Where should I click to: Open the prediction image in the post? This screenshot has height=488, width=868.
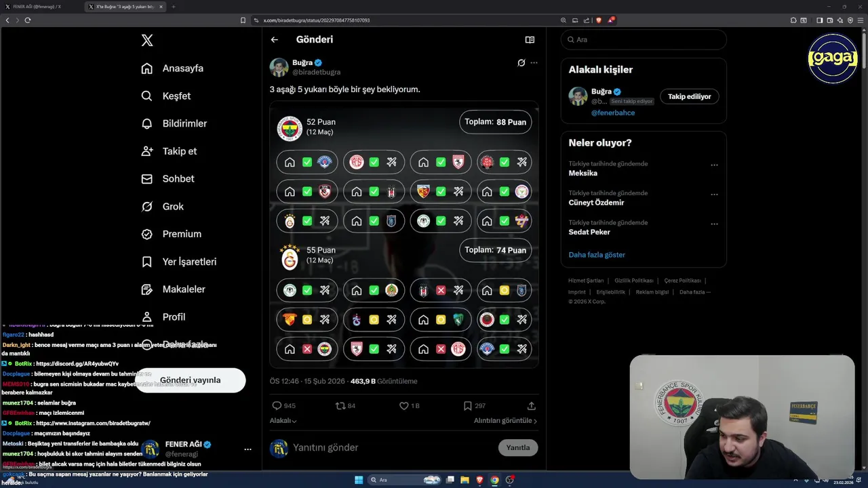point(404,235)
